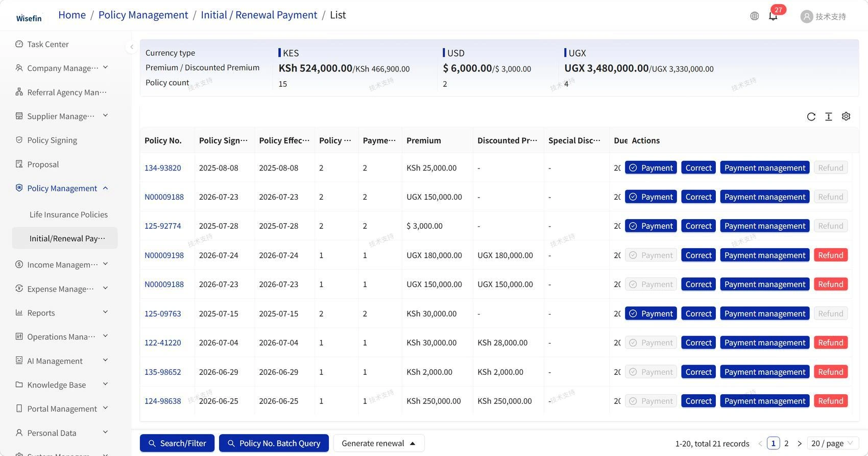Image resolution: width=868 pixels, height=456 pixels.
Task: Open the 技术支持 user avatar menu
Action: (x=823, y=16)
